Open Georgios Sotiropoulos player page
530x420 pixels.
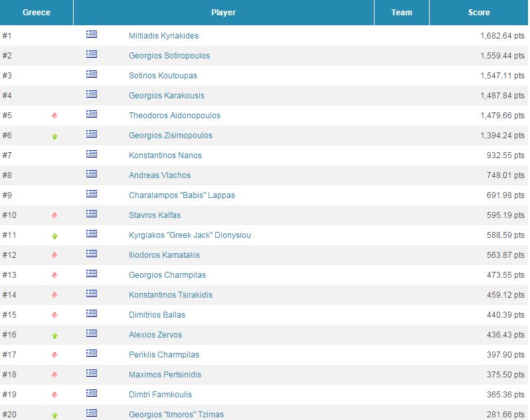coord(169,55)
